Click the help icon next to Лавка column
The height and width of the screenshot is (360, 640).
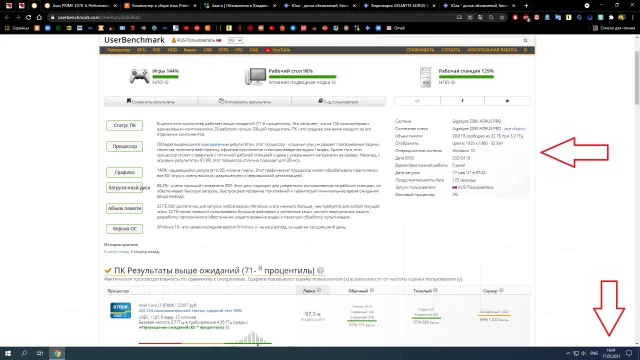coord(319,291)
